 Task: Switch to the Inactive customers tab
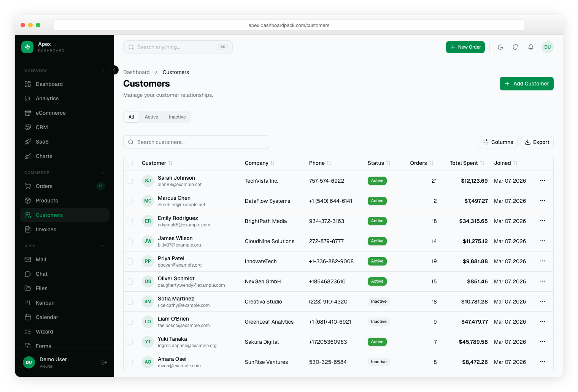tap(177, 117)
